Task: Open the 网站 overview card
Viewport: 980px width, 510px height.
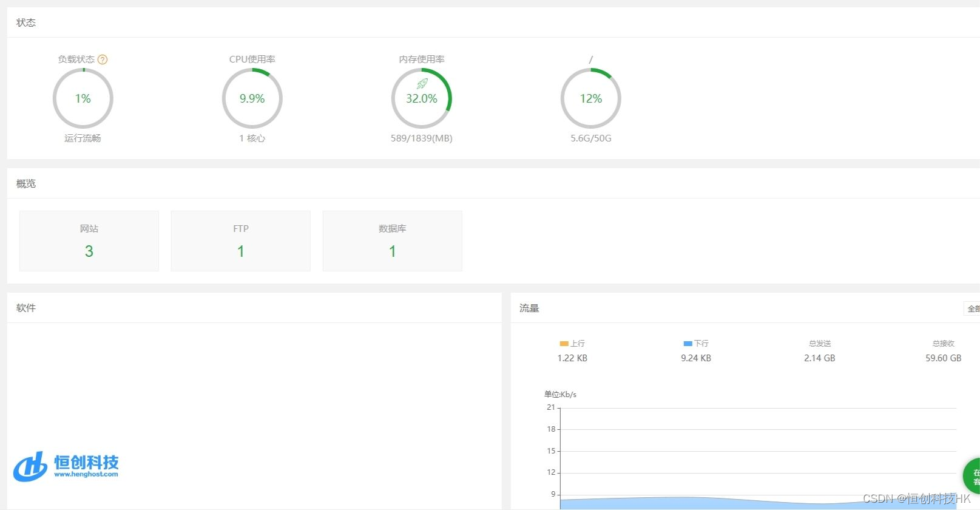Action: (x=89, y=241)
